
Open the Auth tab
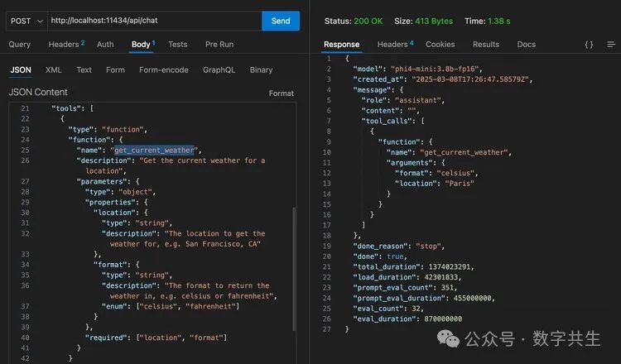tap(105, 45)
